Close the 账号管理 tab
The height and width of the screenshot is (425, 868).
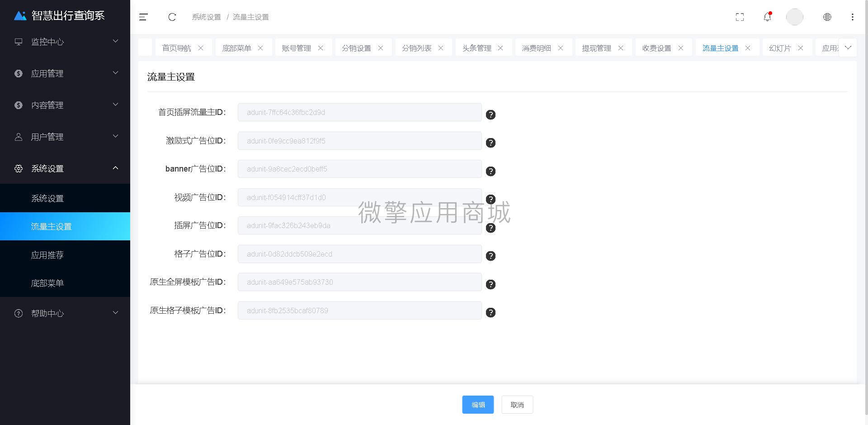pyautogui.click(x=321, y=48)
